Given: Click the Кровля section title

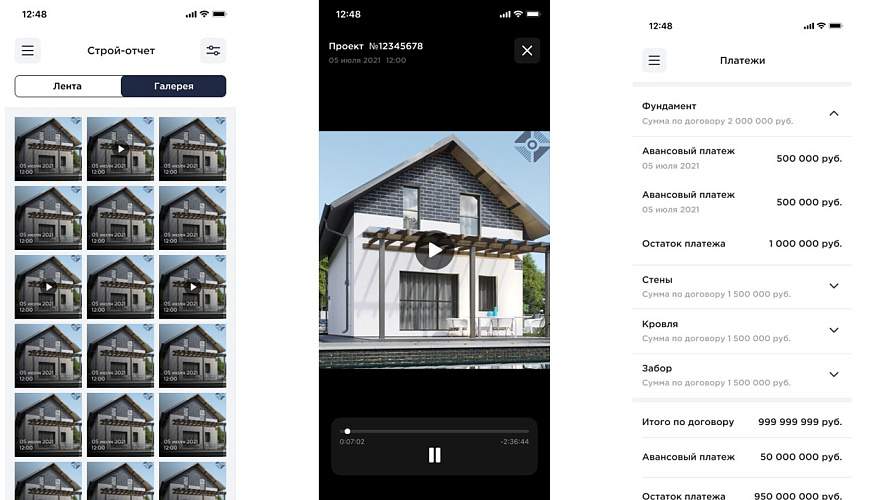Looking at the screenshot, I should [x=660, y=324].
